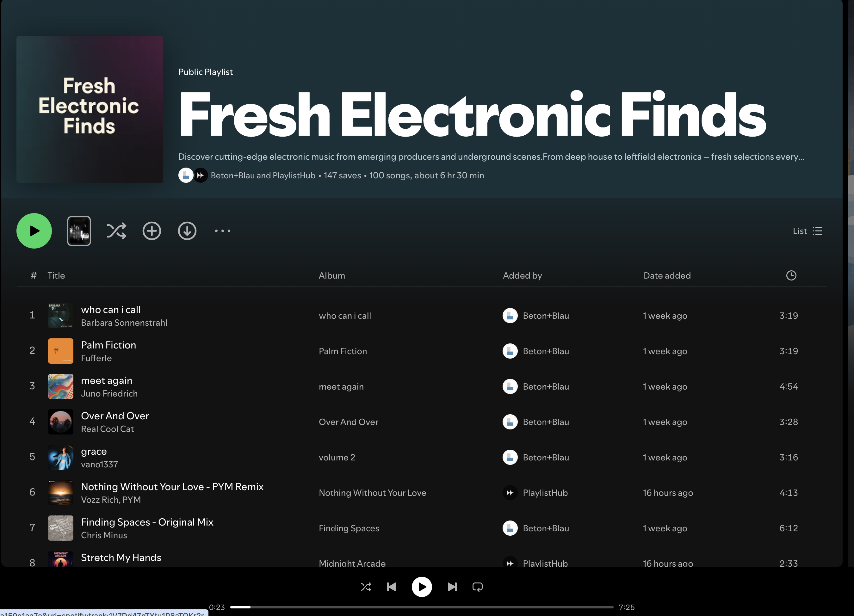
Task: Open the three-dot more options menu
Action: point(223,231)
